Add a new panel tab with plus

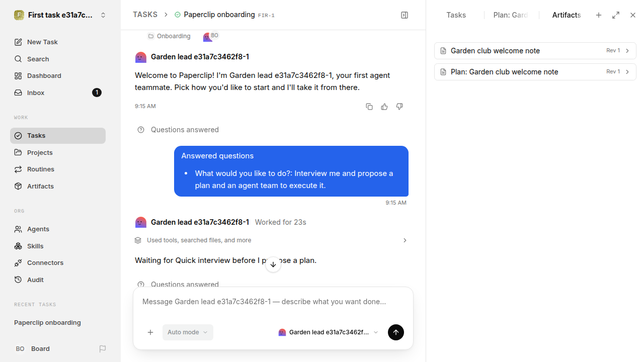click(599, 15)
